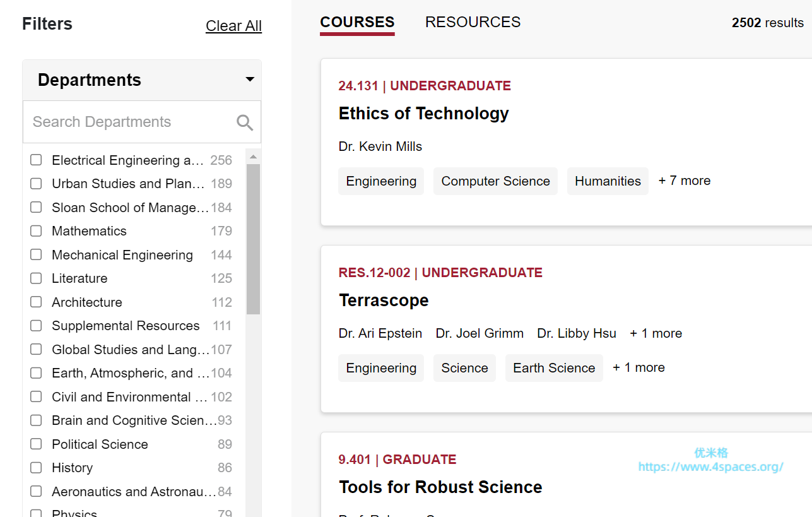Click the Clear All filters link
The image size is (812, 517).
click(x=233, y=26)
